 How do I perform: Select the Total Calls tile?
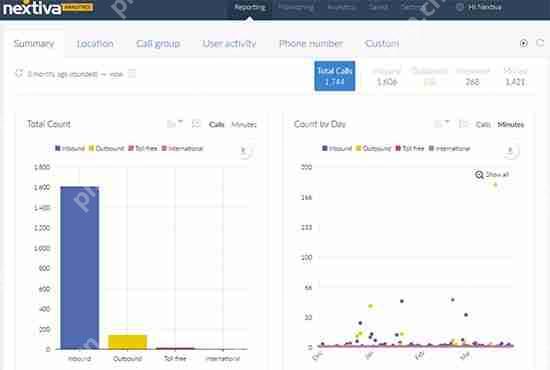(x=335, y=76)
